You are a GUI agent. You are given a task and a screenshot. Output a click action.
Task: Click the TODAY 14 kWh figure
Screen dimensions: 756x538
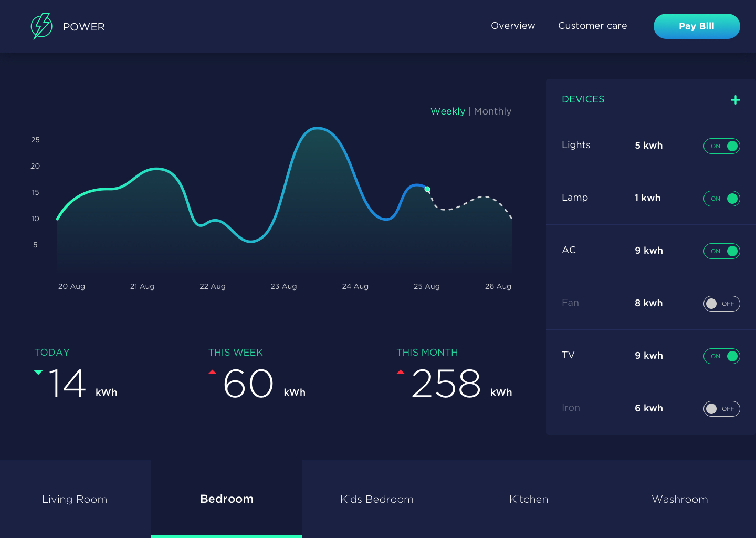(82, 384)
